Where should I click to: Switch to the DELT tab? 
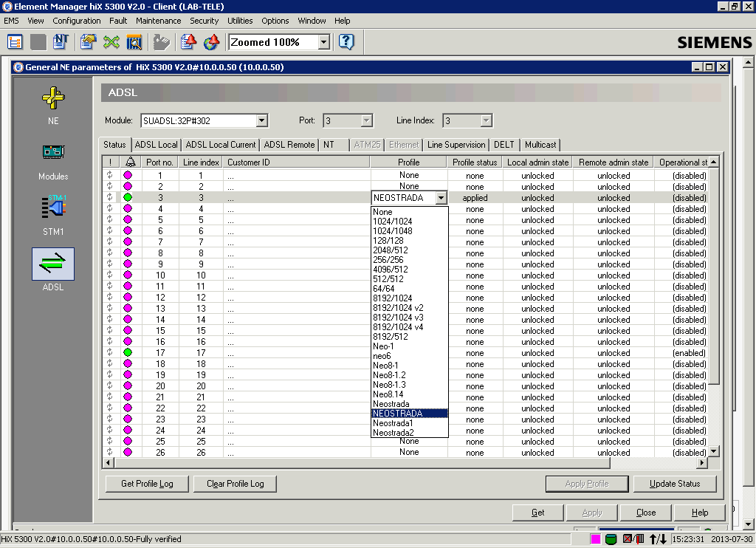[504, 145]
